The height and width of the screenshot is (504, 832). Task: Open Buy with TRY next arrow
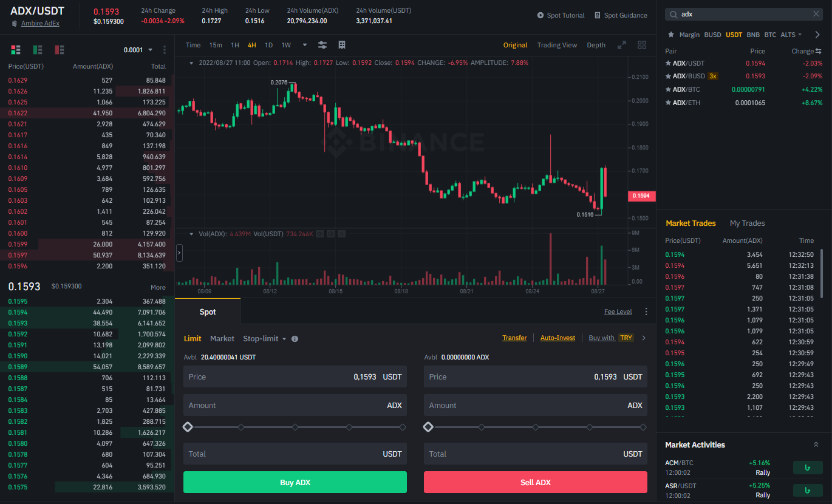[x=644, y=338]
